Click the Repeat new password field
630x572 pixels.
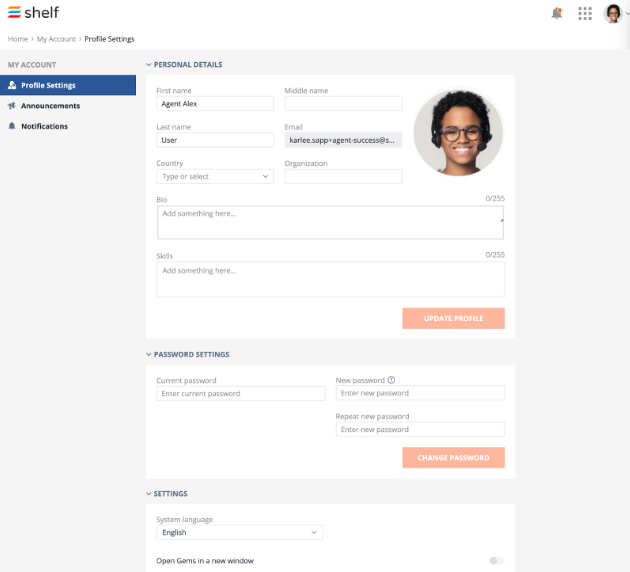coord(420,429)
